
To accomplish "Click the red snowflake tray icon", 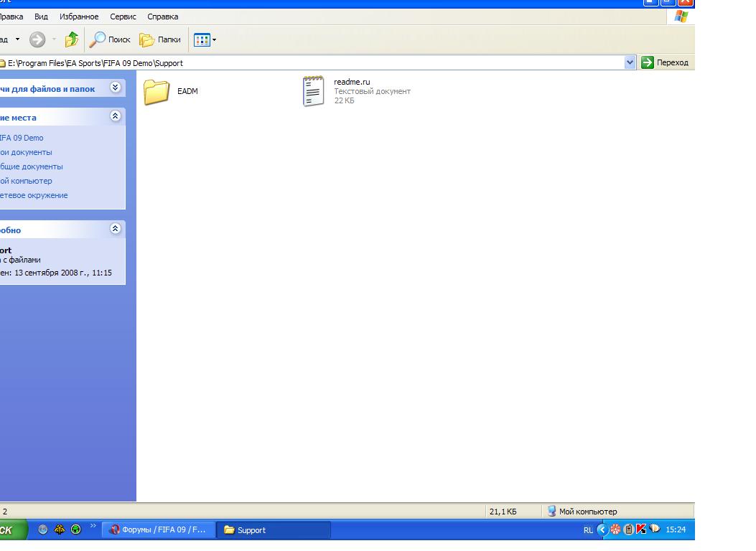I will [x=616, y=529].
